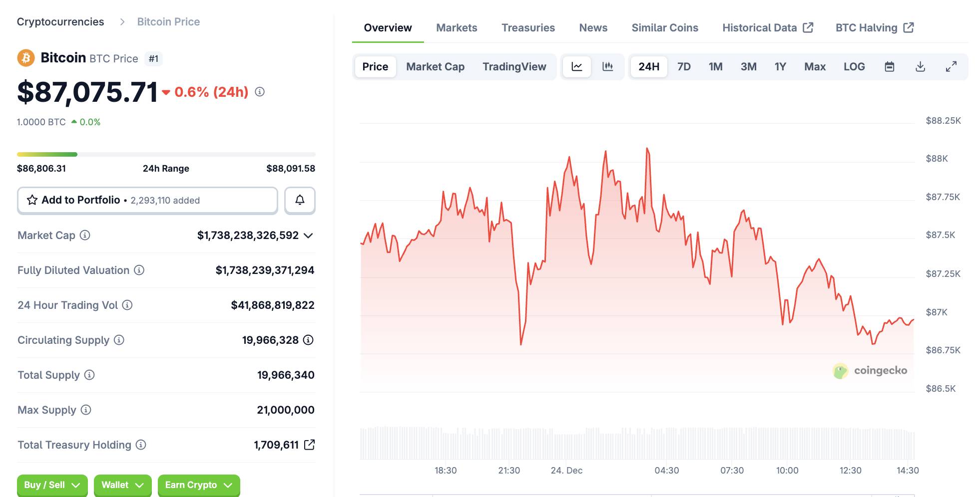Open the Buy / Sell dropdown
This screenshot has height=497, width=980.
click(x=52, y=485)
